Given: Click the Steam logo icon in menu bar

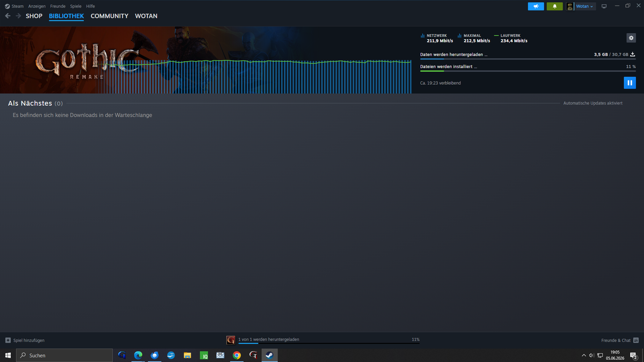Looking at the screenshot, I should [x=8, y=6].
